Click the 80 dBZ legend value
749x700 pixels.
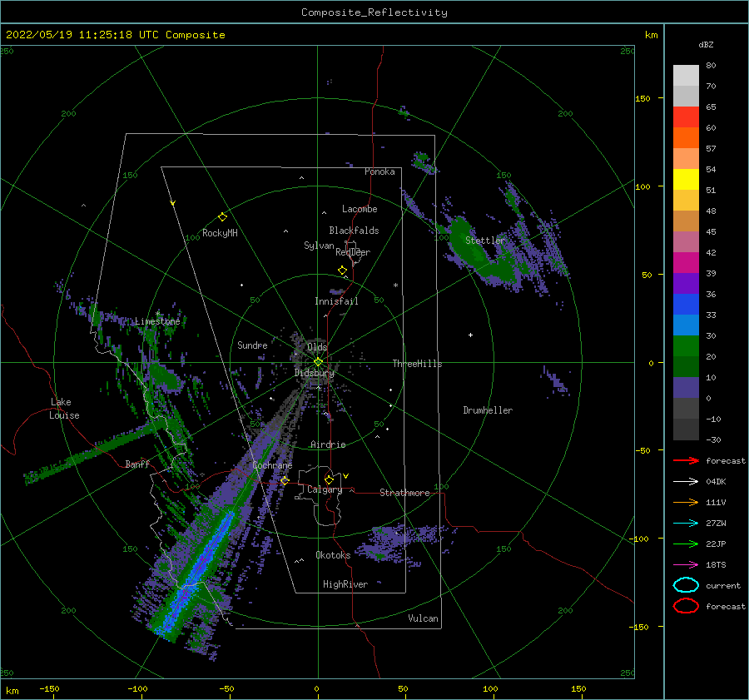[x=711, y=66]
